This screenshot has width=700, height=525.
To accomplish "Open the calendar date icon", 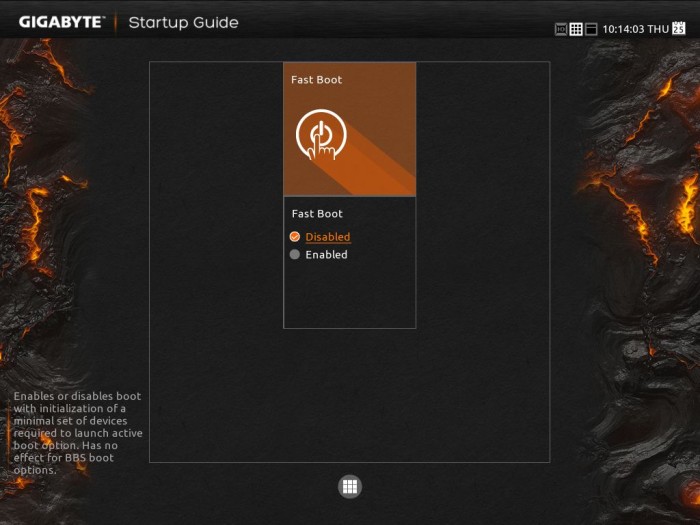I will click(679, 28).
